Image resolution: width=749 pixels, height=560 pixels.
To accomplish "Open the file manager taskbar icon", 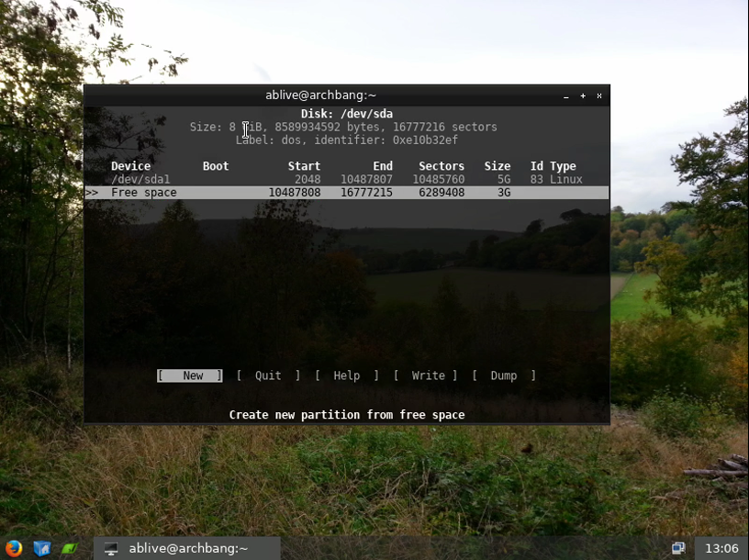I will [41, 548].
